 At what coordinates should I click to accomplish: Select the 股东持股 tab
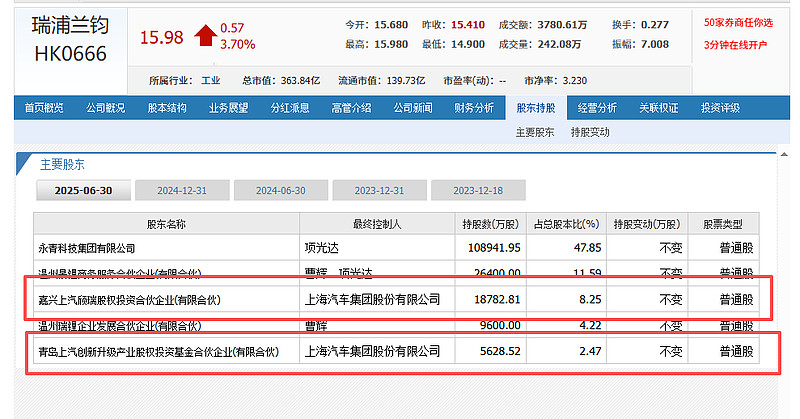[536, 108]
